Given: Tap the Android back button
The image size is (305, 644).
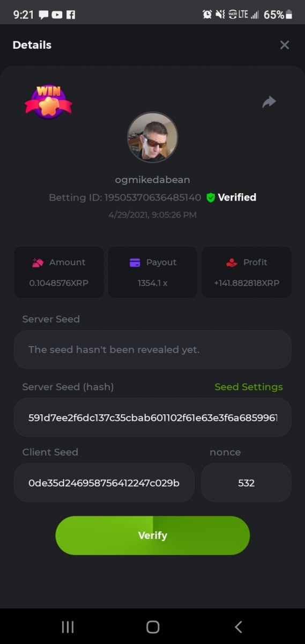Looking at the screenshot, I should (x=239, y=627).
